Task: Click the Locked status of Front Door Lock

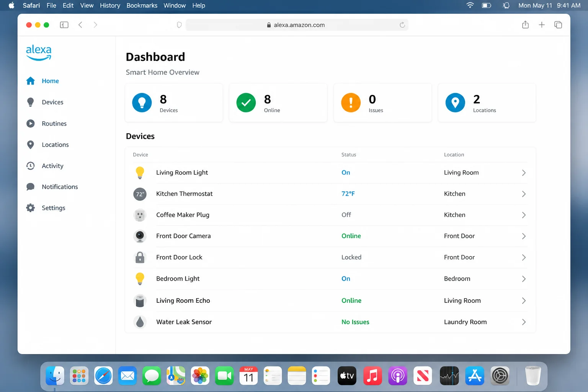Action: point(351,257)
